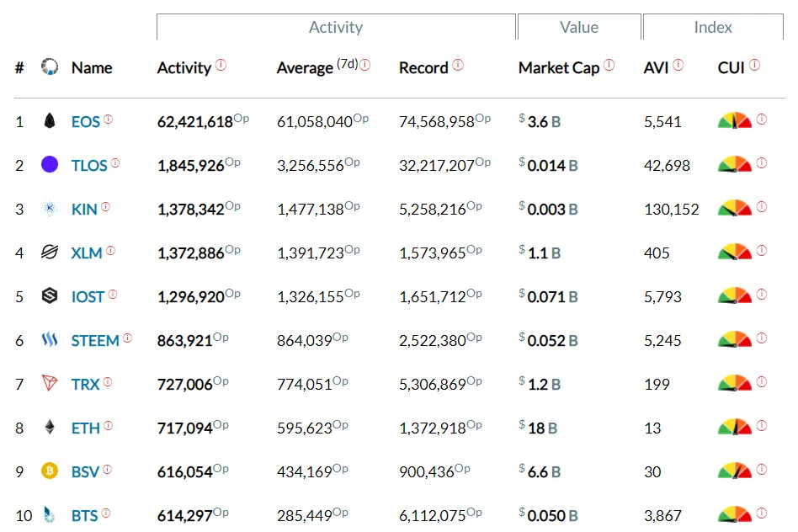Image resolution: width=798 pixels, height=532 pixels.
Task: Open the BTS coin link
Action: [x=84, y=516]
